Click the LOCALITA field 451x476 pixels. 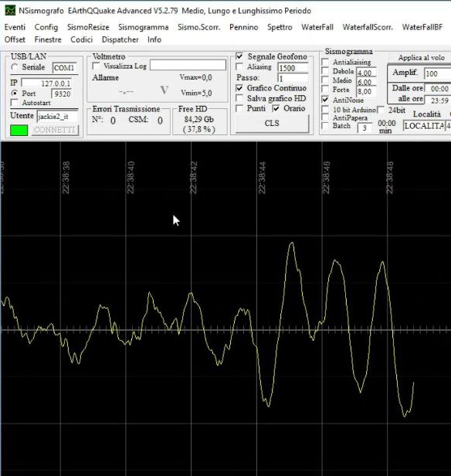pos(424,126)
